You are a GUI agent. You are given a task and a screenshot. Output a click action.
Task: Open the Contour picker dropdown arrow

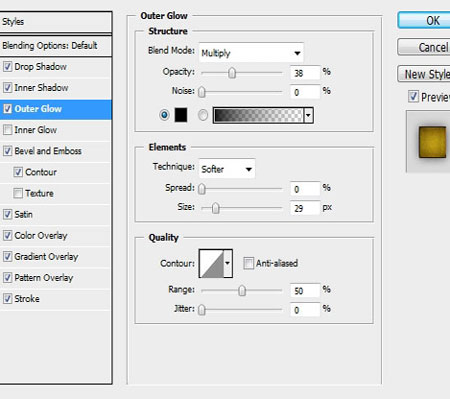[228, 263]
